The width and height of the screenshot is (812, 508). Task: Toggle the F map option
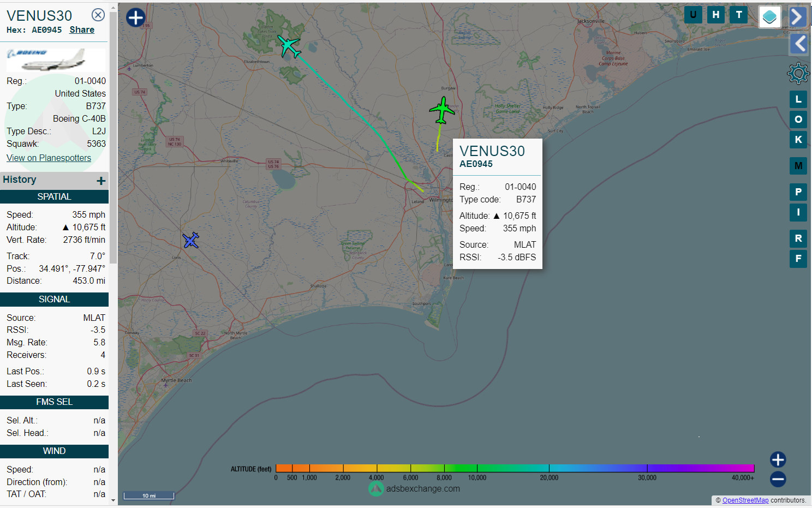(798, 259)
